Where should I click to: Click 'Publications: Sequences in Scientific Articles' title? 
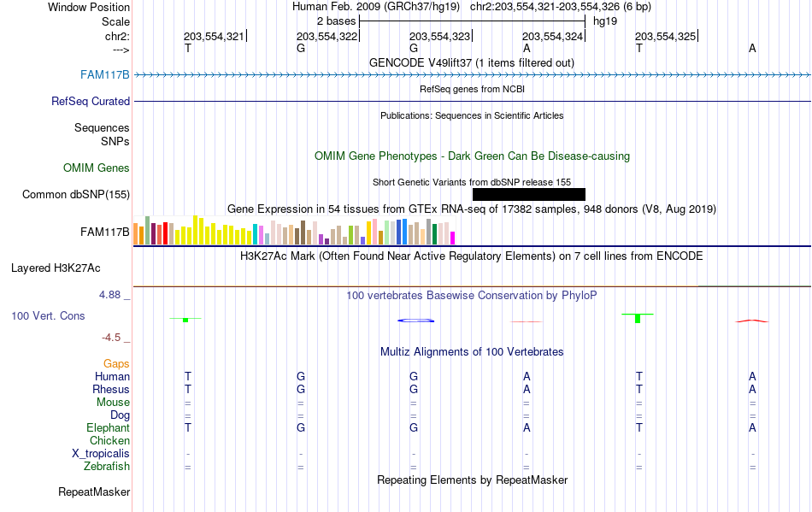(x=472, y=115)
